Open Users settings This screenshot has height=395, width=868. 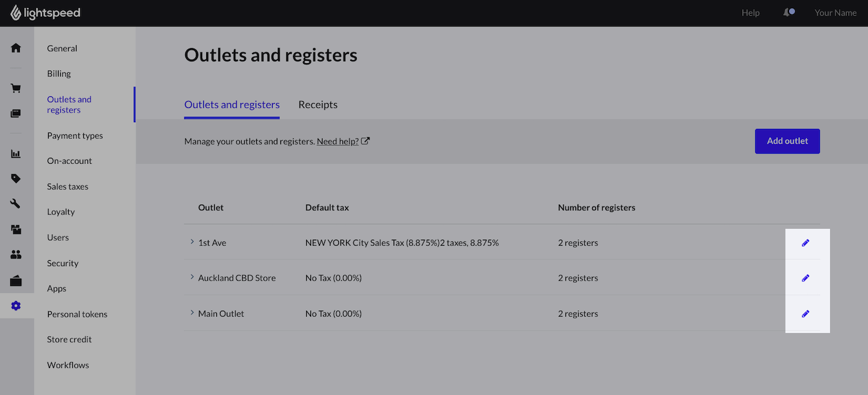pyautogui.click(x=58, y=237)
